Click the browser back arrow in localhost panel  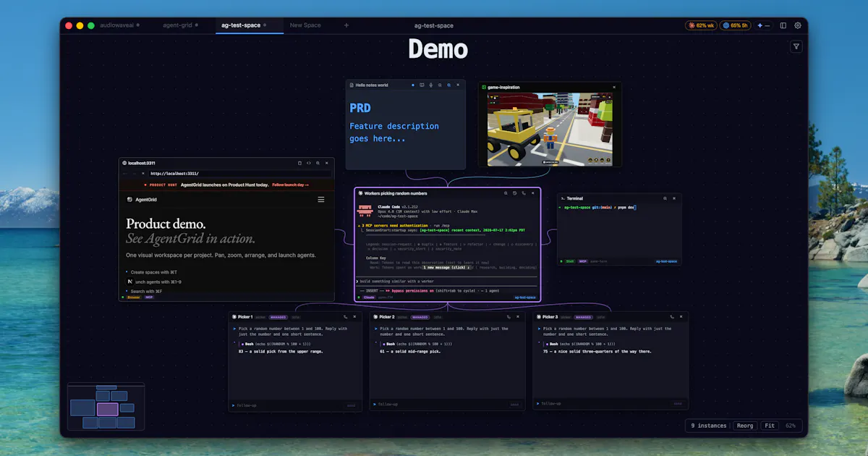point(124,174)
